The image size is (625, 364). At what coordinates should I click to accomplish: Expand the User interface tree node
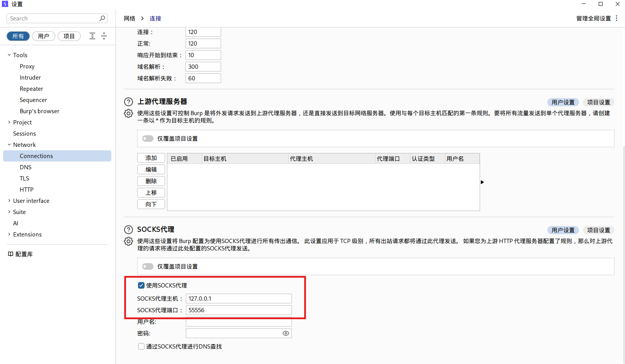pos(9,201)
